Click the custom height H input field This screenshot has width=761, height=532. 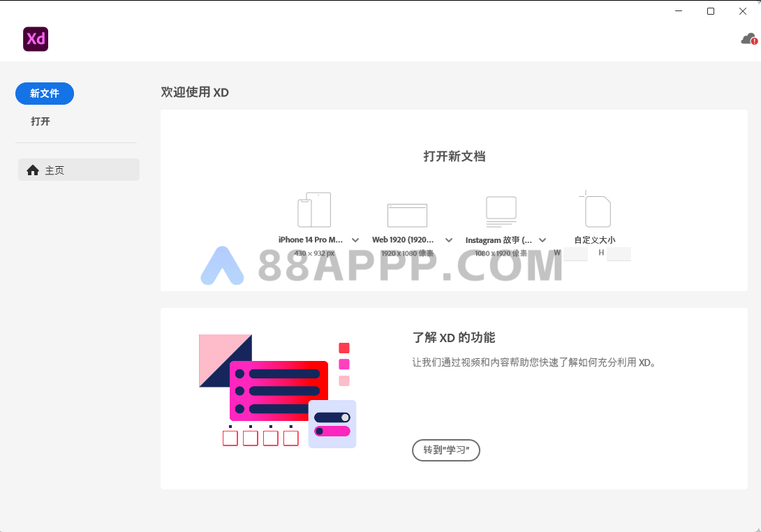pos(619,253)
